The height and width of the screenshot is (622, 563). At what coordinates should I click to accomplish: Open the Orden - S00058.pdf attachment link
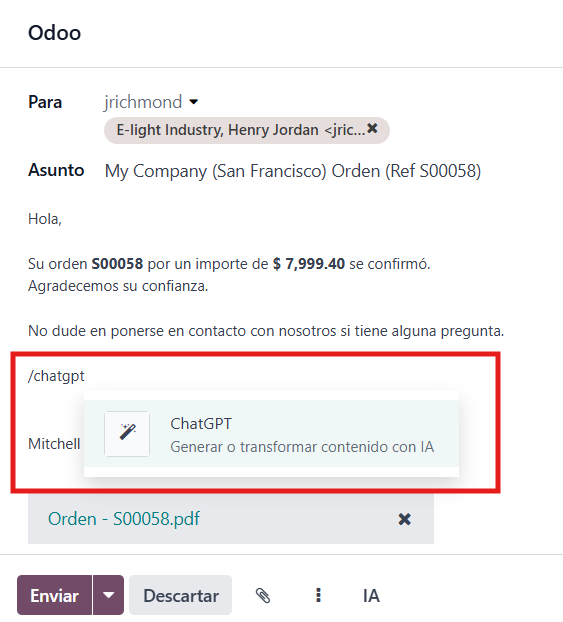point(124,519)
